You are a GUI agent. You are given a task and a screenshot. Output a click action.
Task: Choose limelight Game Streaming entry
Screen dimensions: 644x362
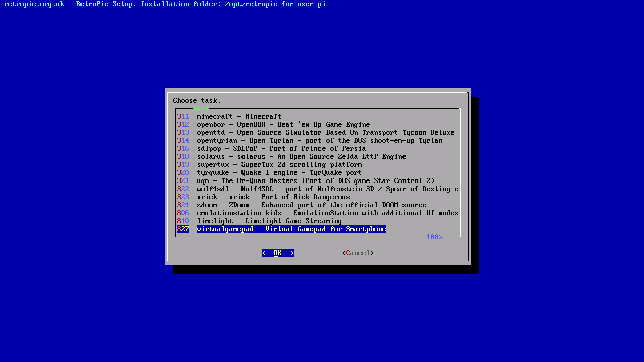pyautogui.click(x=269, y=221)
